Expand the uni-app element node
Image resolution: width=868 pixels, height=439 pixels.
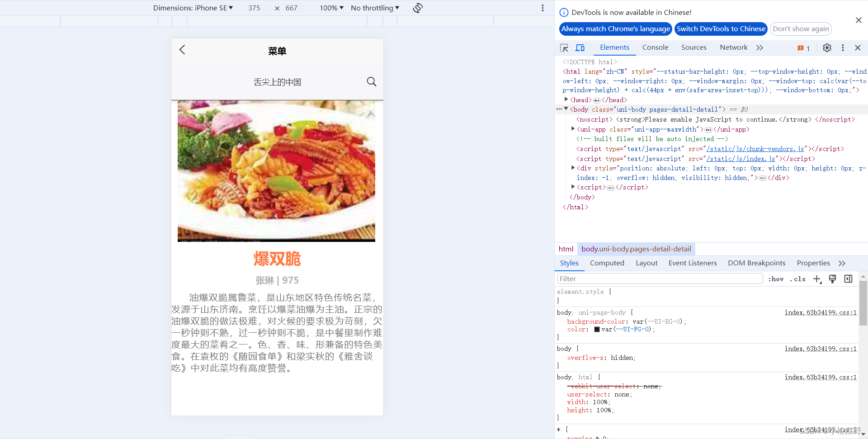(x=573, y=129)
